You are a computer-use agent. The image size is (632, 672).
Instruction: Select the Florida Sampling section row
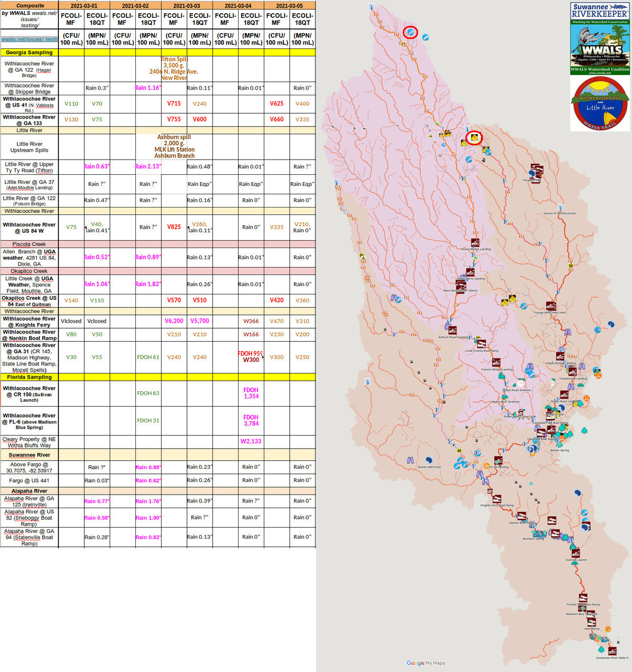158,377
